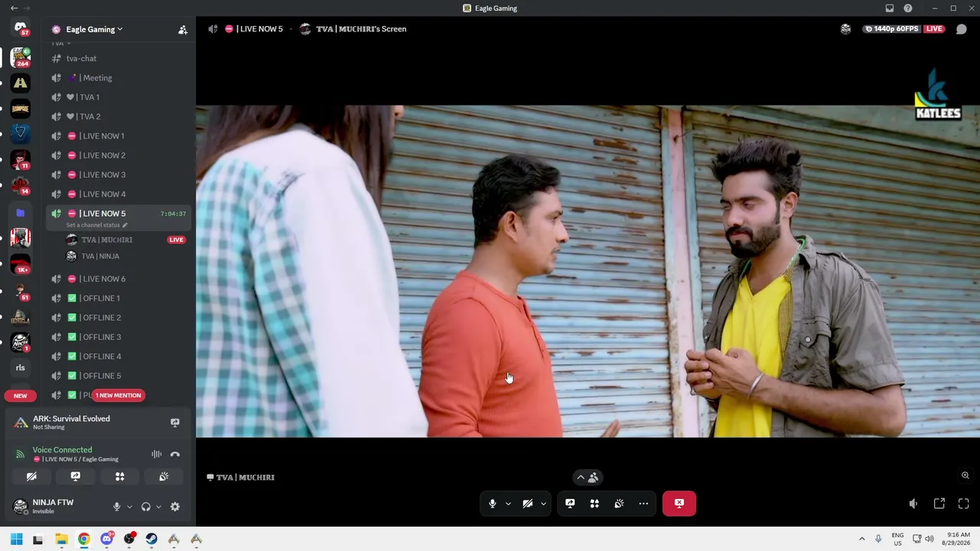Image resolution: width=980 pixels, height=551 pixels.
Task: Open Discord direct messages home icon
Action: [21, 28]
